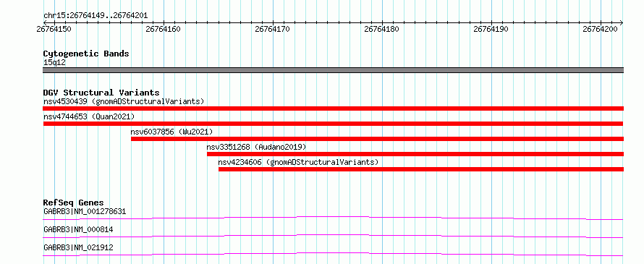
Task: Open the Cytogenetic Bands track title
Action: click(86, 54)
